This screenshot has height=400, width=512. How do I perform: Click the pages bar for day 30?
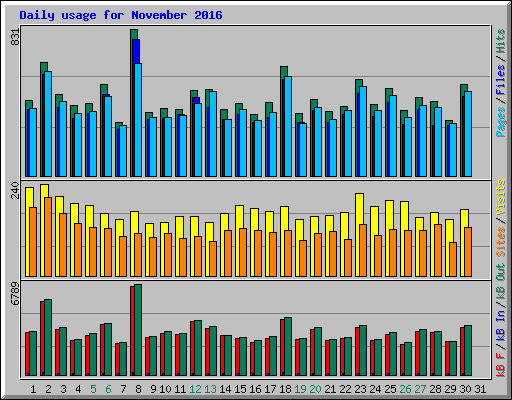468,134
